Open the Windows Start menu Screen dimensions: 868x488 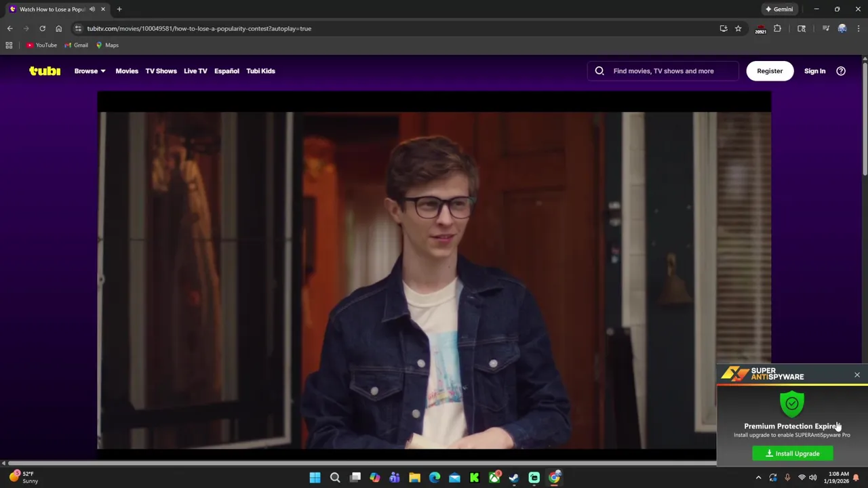(x=315, y=478)
